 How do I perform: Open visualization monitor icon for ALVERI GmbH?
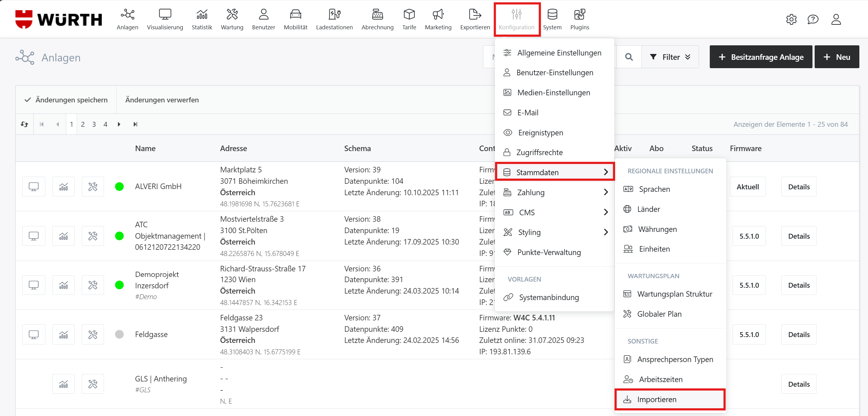34,187
